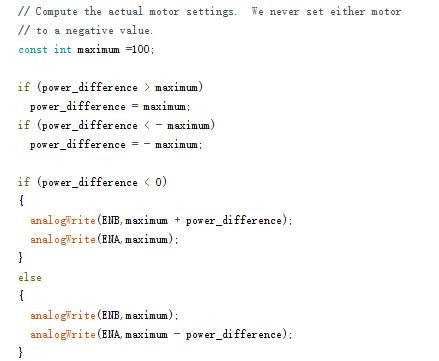Click analogWrite(ENB, maximum + power_difference) call

click(x=161, y=220)
